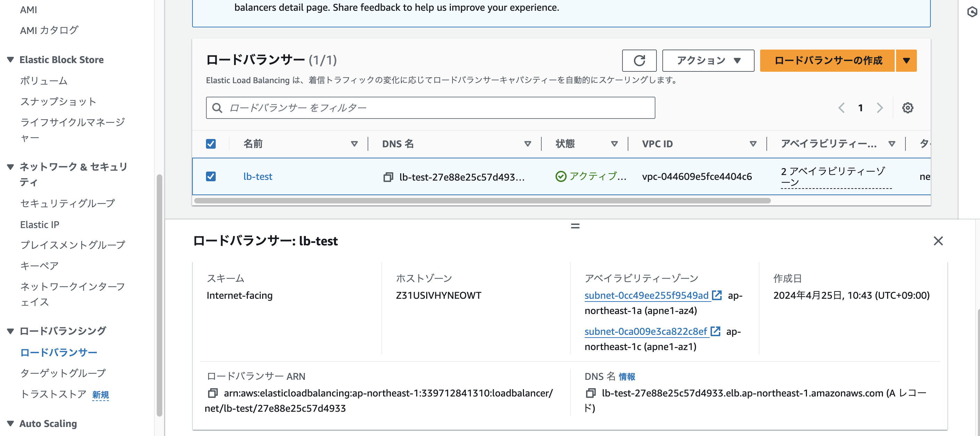Collapse the Auto Scaling section

coord(11,424)
